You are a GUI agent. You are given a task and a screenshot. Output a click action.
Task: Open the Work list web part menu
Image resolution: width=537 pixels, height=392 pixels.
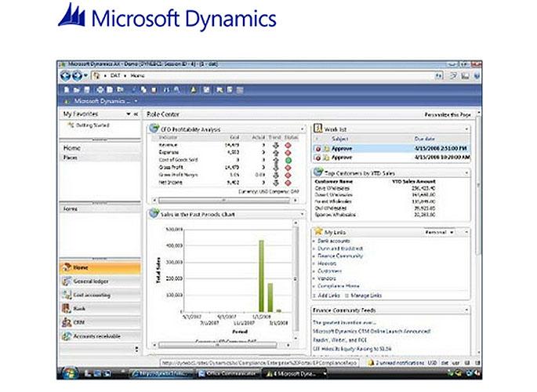pyautogui.click(x=466, y=129)
